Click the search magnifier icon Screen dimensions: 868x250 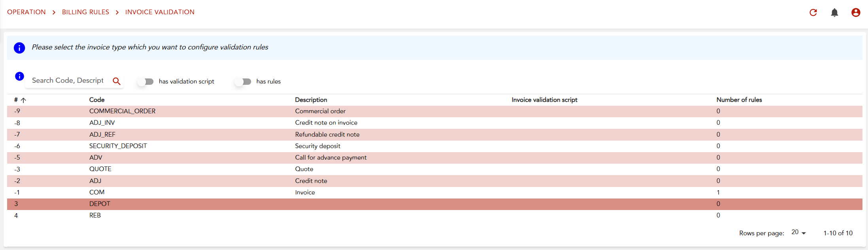116,81
